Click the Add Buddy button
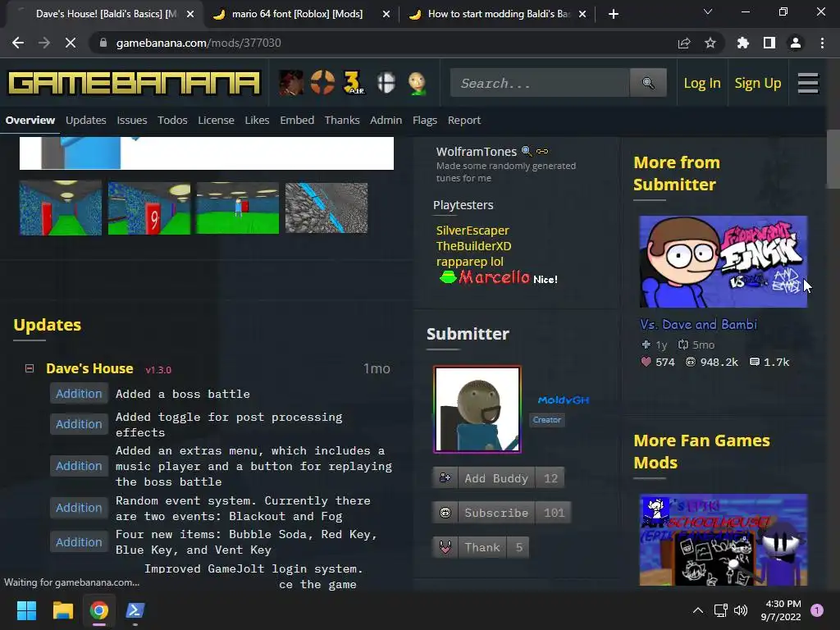The width and height of the screenshot is (840, 630). pyautogui.click(x=498, y=478)
